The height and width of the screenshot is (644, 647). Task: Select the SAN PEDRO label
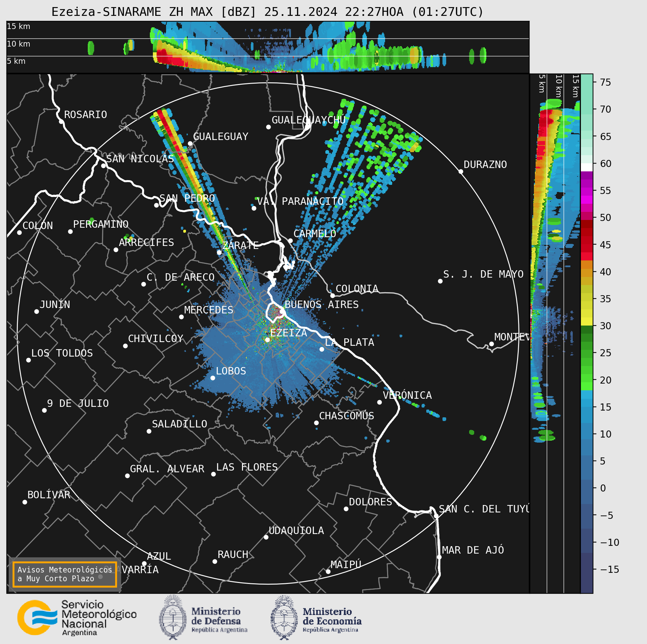point(187,198)
